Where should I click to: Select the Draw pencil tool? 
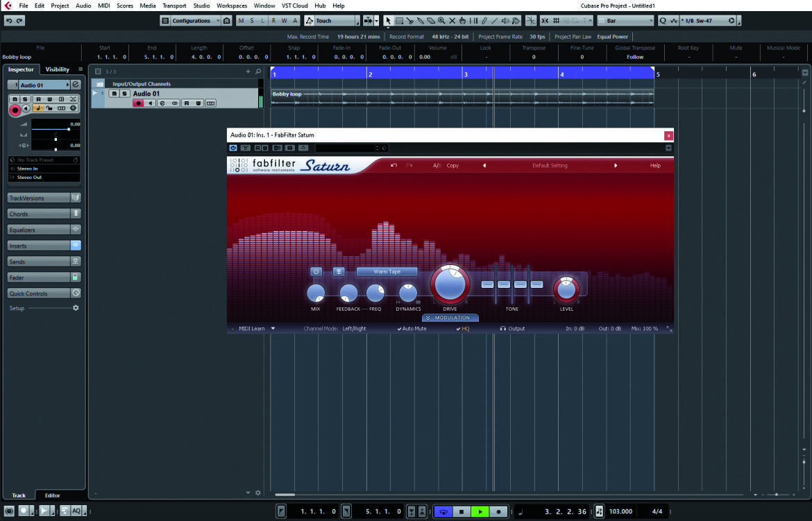(484, 21)
